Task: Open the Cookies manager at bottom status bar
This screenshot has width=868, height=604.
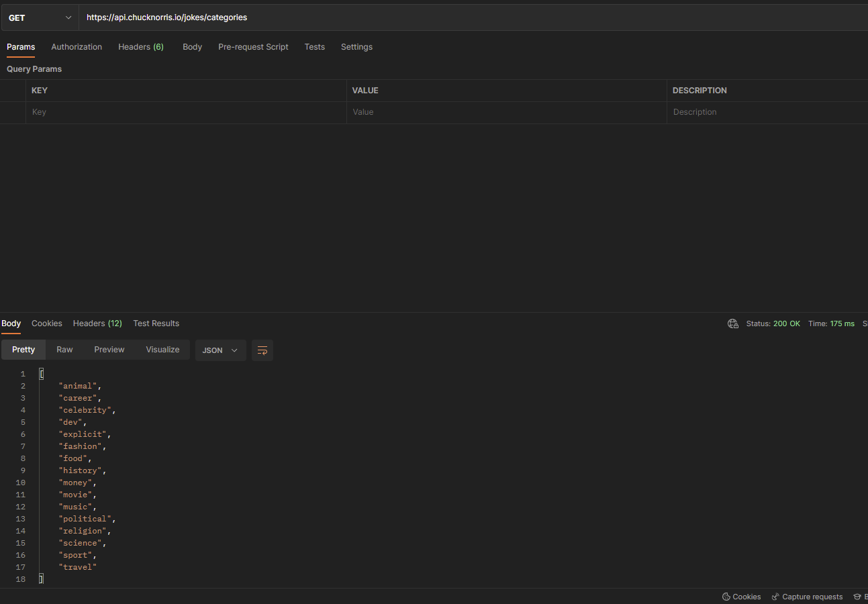Action: coord(741,596)
